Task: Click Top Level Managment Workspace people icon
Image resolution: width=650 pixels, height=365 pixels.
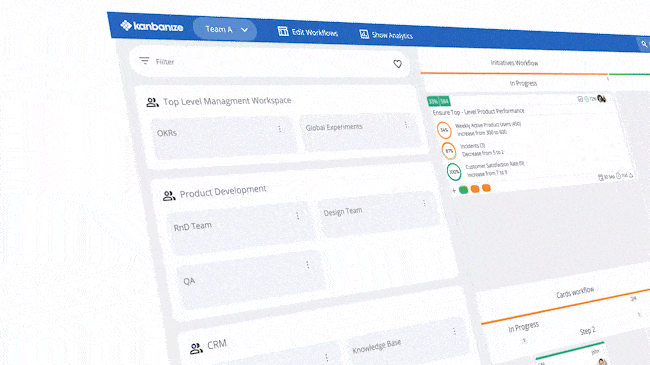Action: 152,102
